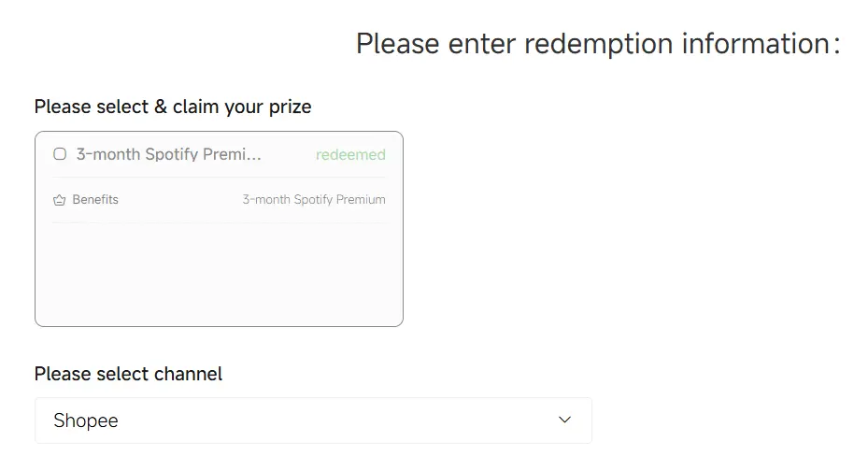Select the Shopee text in channel field
Viewport: 868px width, 456px height.
pos(86,420)
